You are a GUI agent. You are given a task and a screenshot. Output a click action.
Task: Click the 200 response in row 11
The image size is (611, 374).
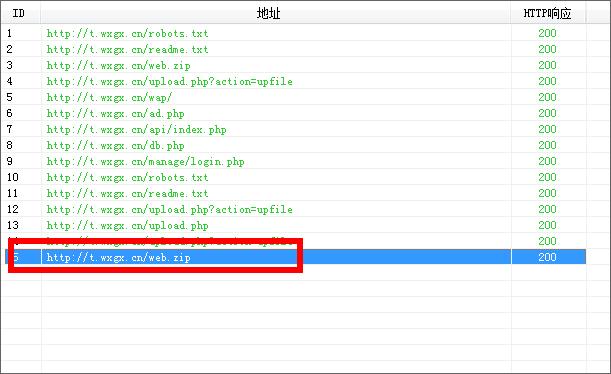(547, 193)
